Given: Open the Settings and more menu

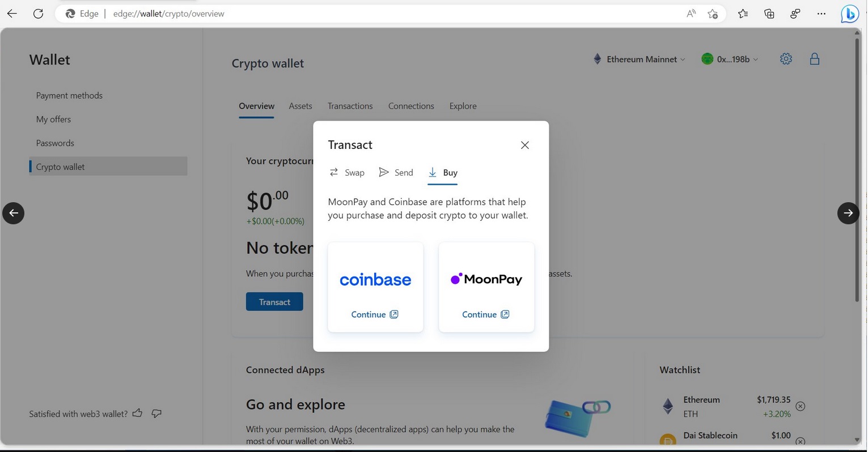Looking at the screenshot, I should [822, 14].
